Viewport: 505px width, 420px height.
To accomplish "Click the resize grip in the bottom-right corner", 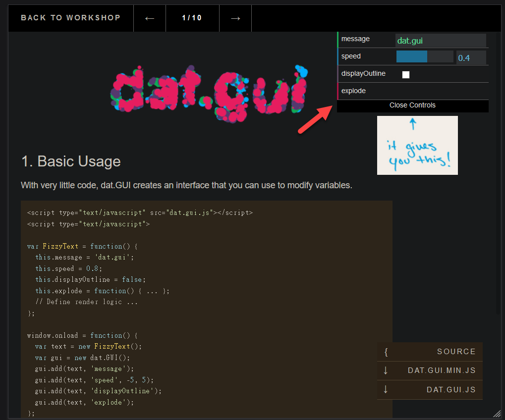I will click(x=497, y=414).
